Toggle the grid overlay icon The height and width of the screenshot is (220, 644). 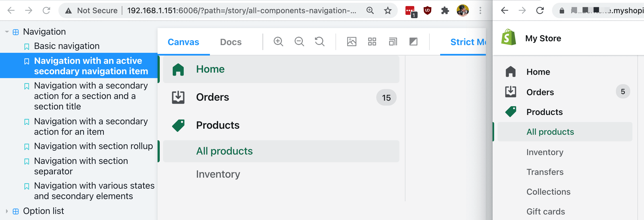tap(372, 42)
